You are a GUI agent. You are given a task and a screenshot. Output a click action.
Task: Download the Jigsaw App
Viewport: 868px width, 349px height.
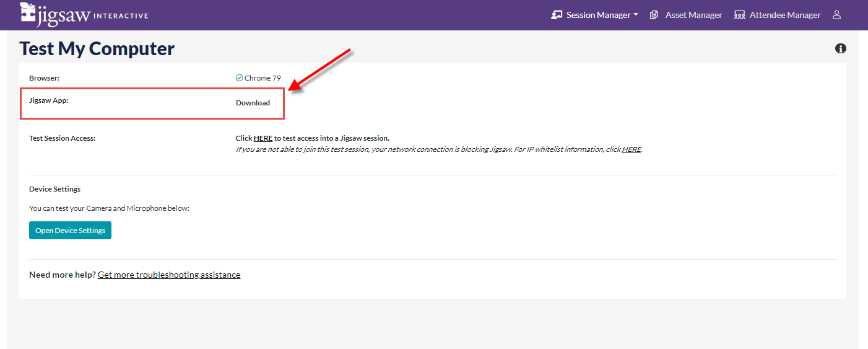tap(253, 103)
